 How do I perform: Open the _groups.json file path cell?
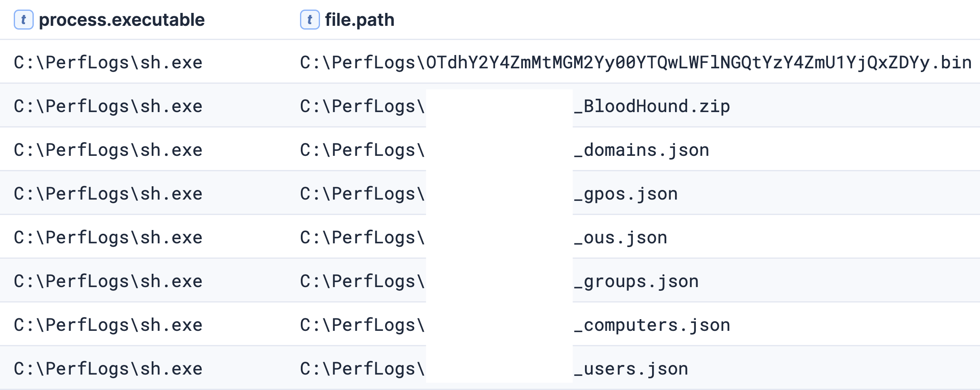tap(500, 282)
